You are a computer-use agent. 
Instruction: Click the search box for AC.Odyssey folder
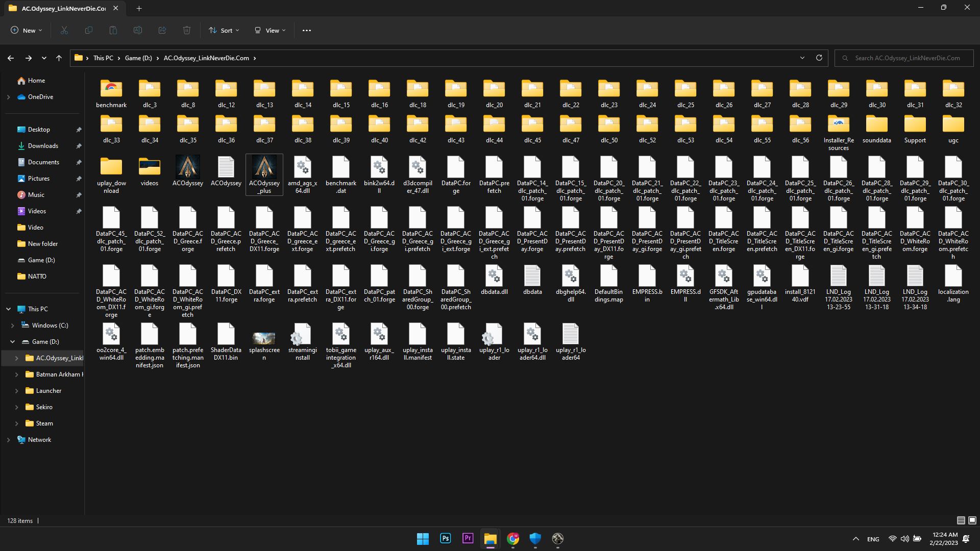[x=906, y=58]
